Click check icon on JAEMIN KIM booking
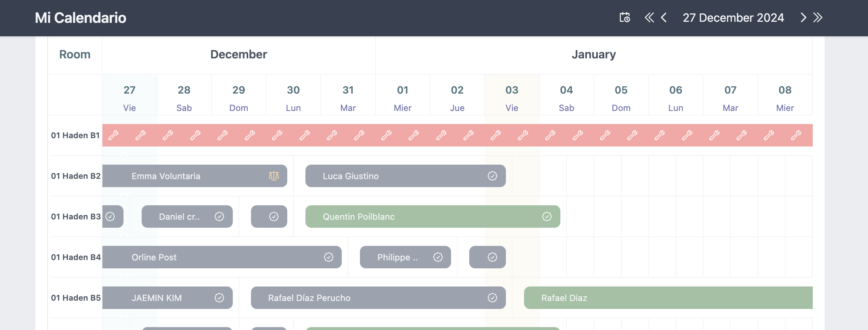868x330 pixels. (x=219, y=298)
